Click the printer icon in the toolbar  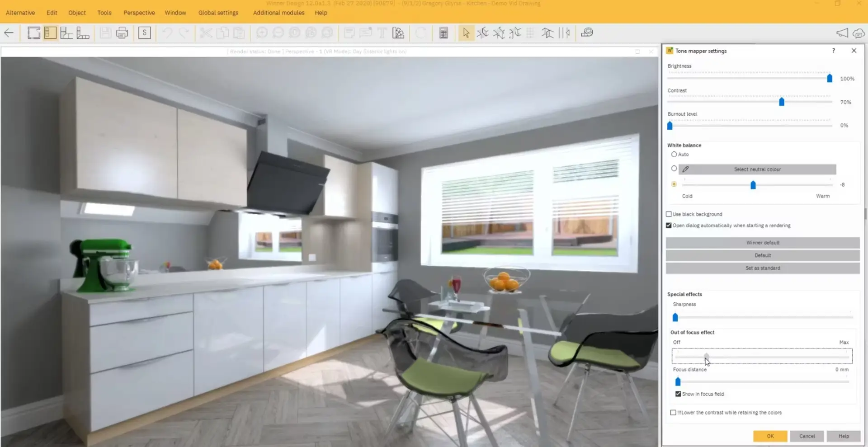click(x=122, y=33)
